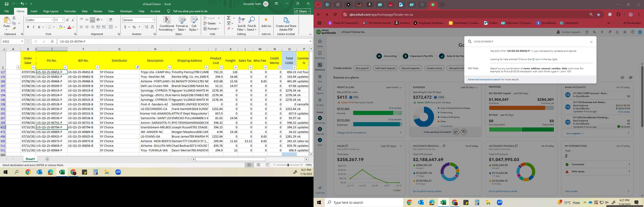644x207 pixels.
Task: Click Create invoice button
Action: [434, 68]
